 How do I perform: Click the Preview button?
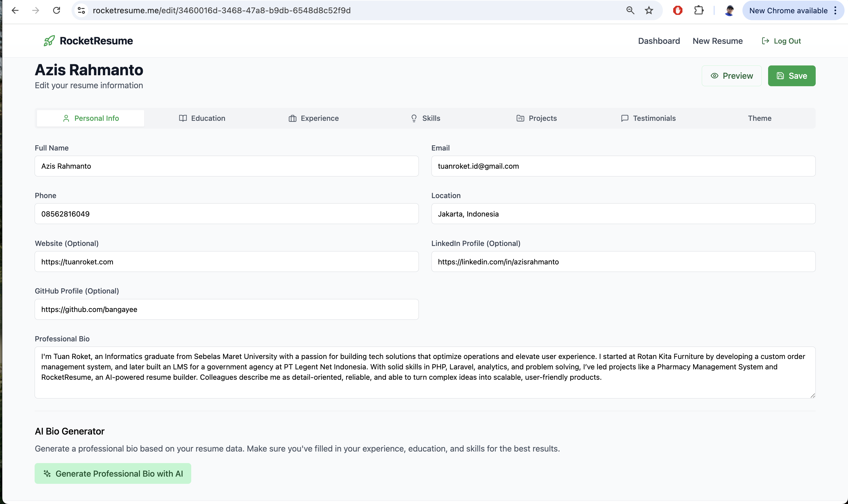click(731, 76)
